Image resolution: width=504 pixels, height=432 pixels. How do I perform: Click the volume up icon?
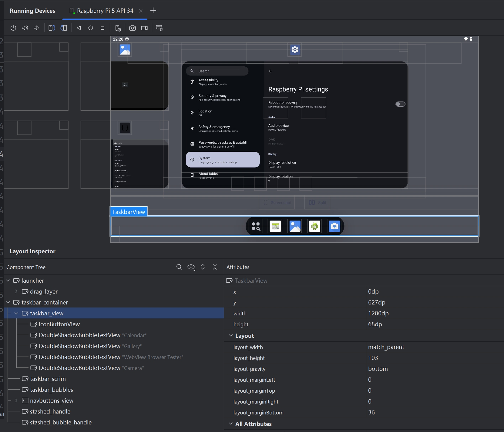[x=25, y=28]
